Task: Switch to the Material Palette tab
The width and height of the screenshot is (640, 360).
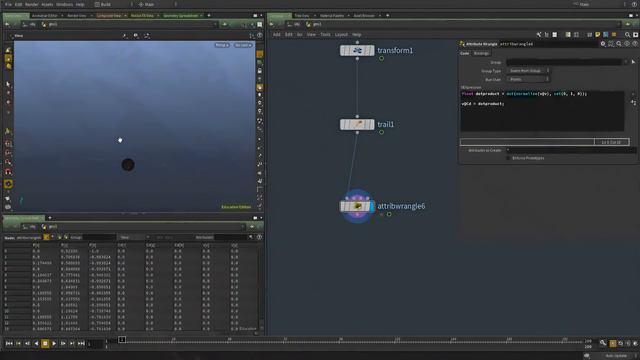Action: pos(332,16)
